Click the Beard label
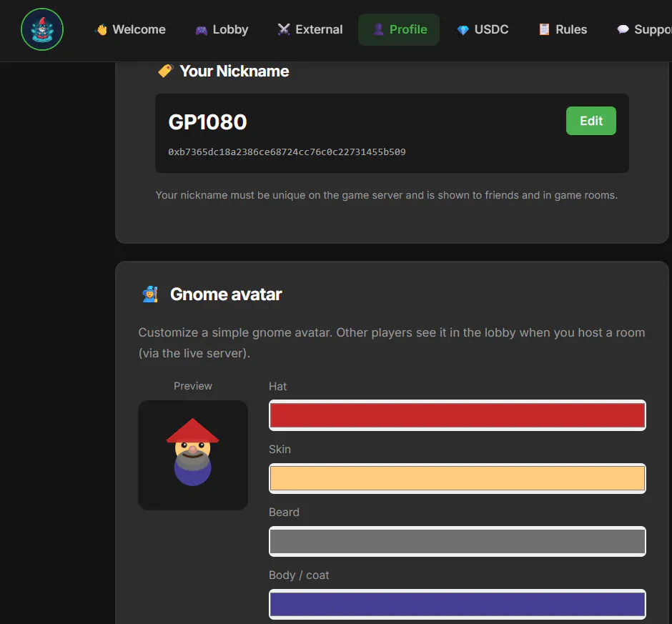672x624 pixels. 284,512
